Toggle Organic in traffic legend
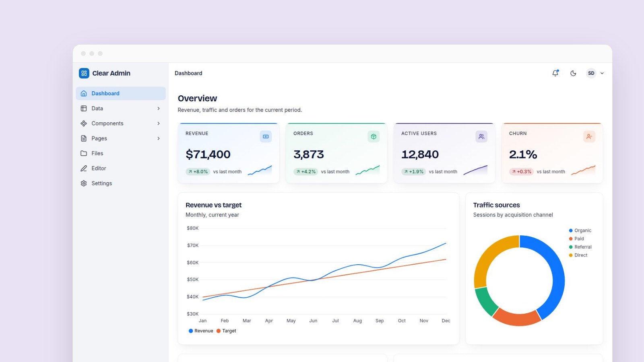Screen dimensions: 644x362 pyautogui.click(x=580, y=230)
